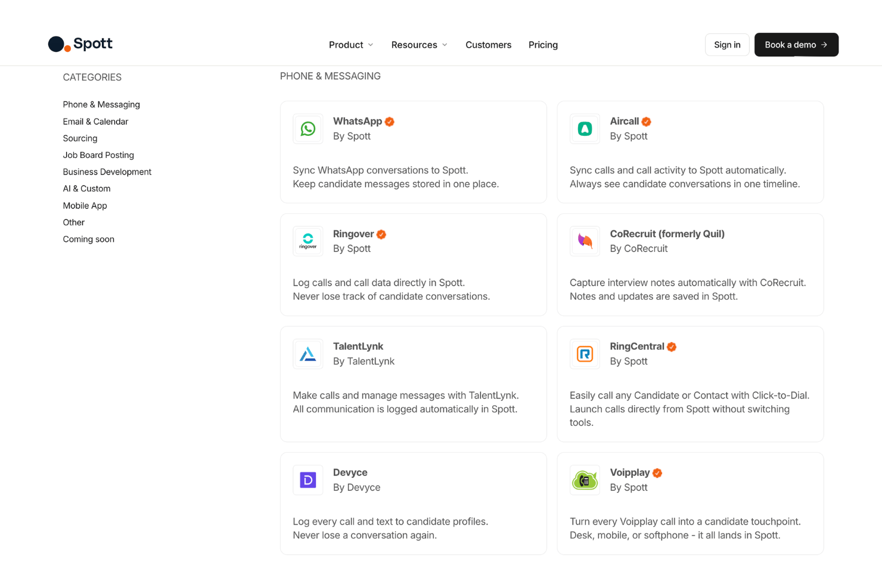This screenshot has width=882, height=588.
Task: Filter by Job Board Posting category
Action: click(x=98, y=155)
